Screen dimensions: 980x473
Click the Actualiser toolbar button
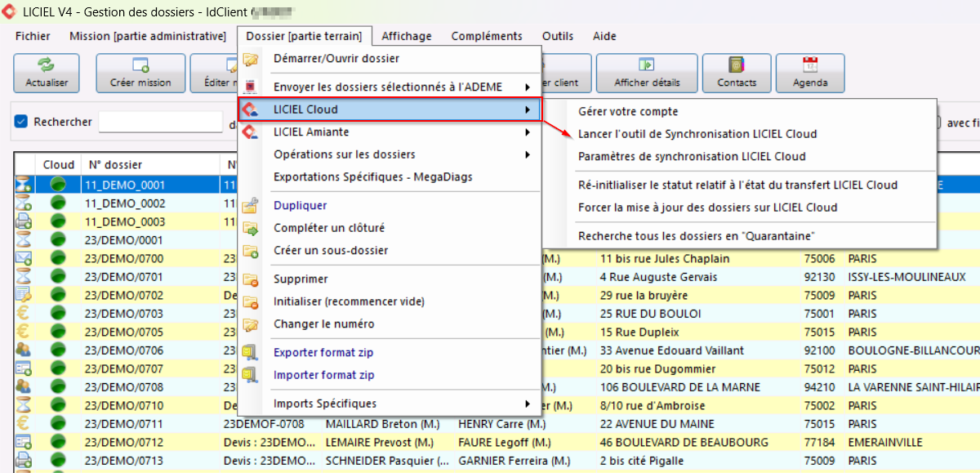click(x=47, y=73)
